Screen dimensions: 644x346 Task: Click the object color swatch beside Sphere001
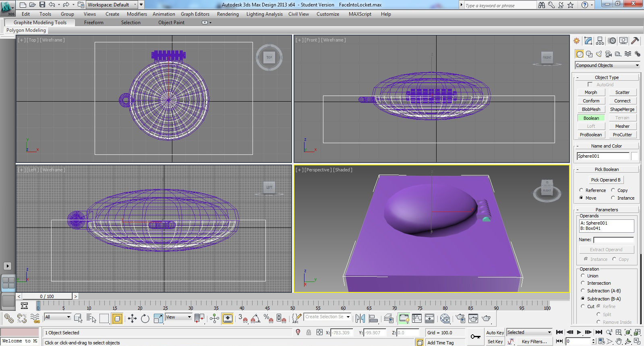pyautogui.click(x=634, y=156)
